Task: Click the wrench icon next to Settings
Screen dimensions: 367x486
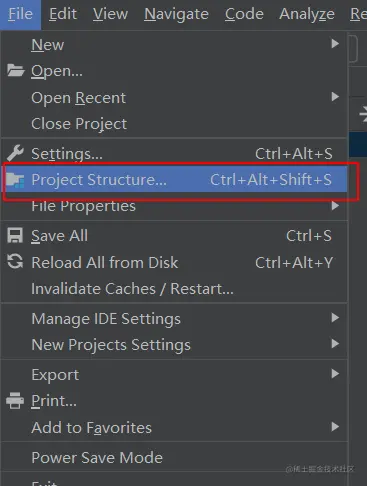Action: (x=15, y=153)
